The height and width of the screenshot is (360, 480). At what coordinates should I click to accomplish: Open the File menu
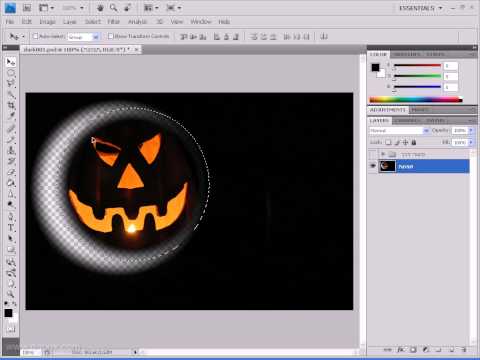10,22
